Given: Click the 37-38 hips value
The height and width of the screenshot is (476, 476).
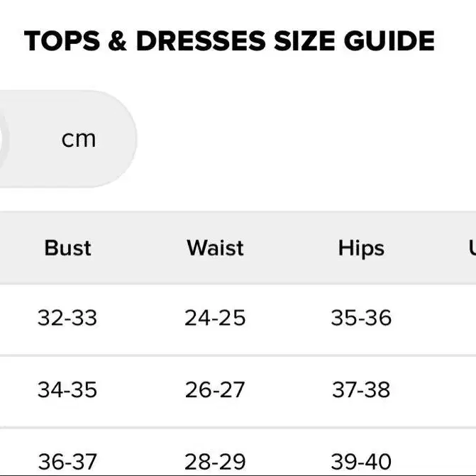Looking at the screenshot, I should (361, 389).
